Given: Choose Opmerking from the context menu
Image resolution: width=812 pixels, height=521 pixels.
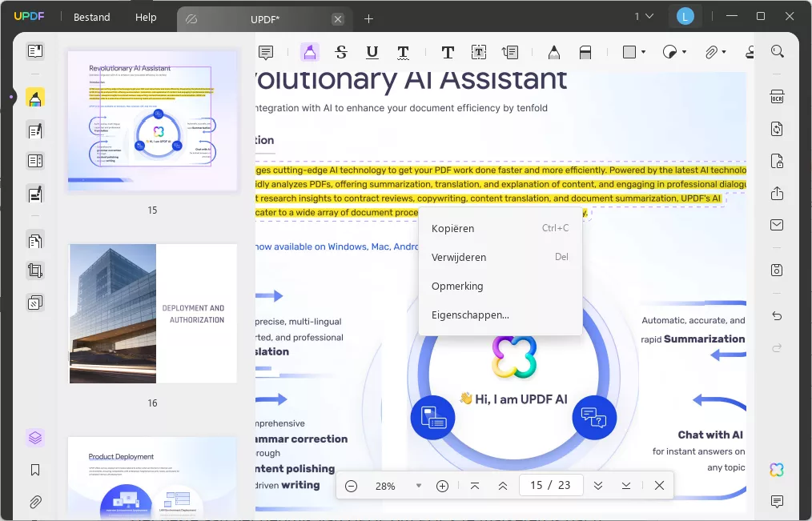Looking at the screenshot, I should click(500, 287).
